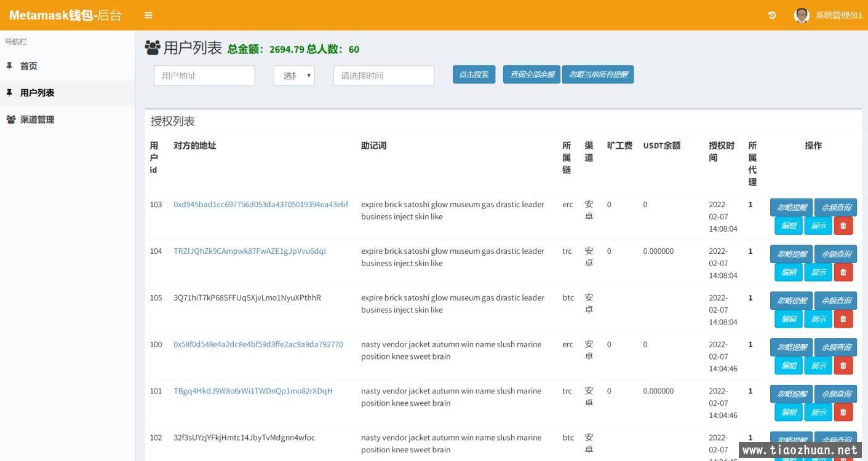Image resolution: width=868 pixels, height=461 pixels.
Task: Click the 旷工费 column header
Action: 619,146
